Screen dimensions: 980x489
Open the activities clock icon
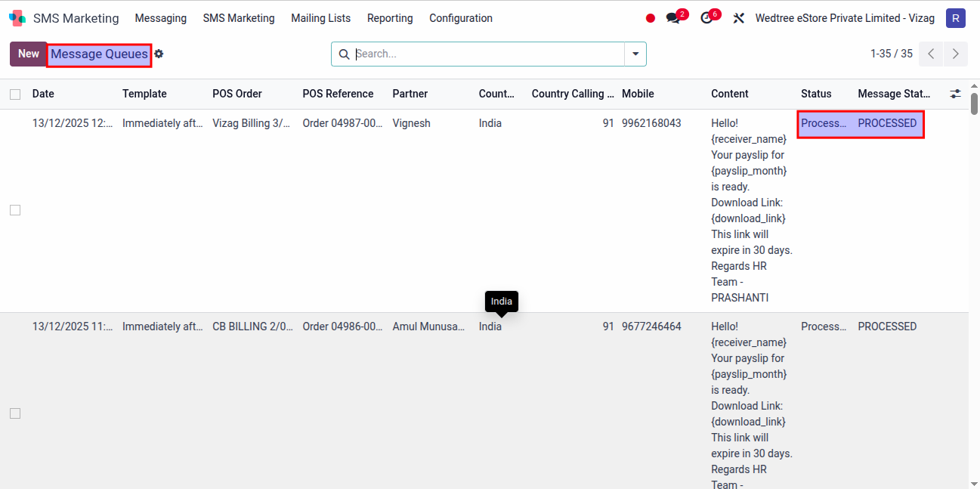(x=706, y=18)
